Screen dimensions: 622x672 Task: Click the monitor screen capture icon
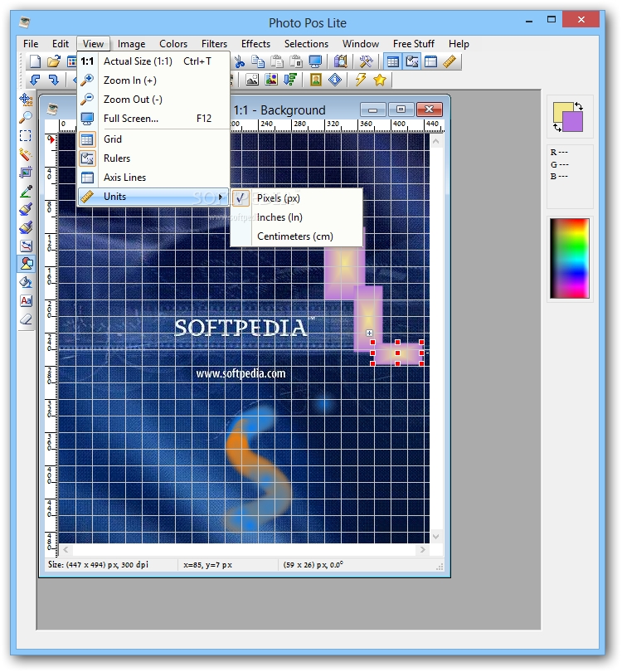[x=315, y=61]
